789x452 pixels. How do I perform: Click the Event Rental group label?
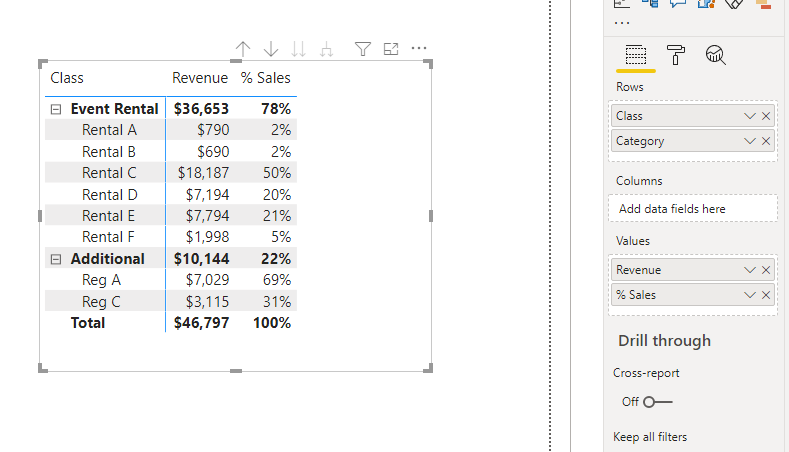(x=114, y=109)
